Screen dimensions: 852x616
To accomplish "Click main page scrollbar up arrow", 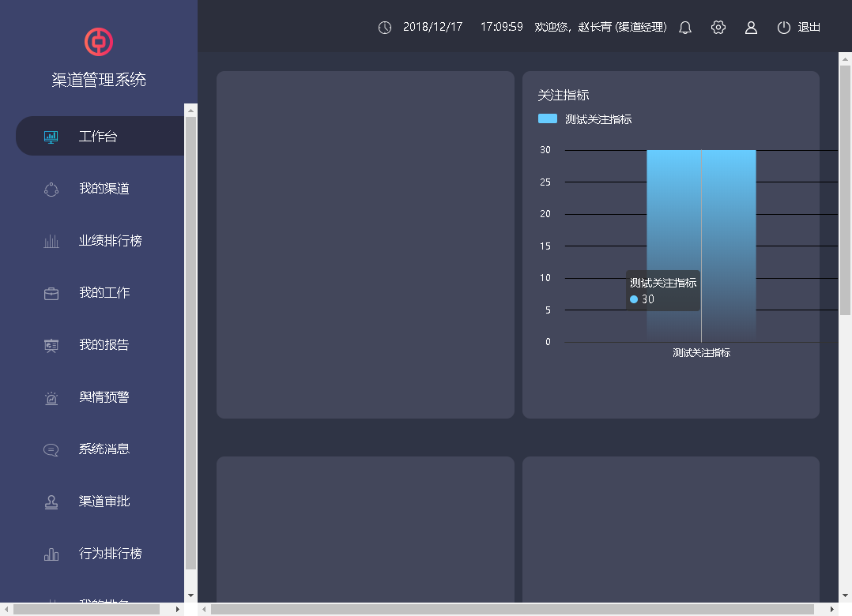I will tap(845, 59).
